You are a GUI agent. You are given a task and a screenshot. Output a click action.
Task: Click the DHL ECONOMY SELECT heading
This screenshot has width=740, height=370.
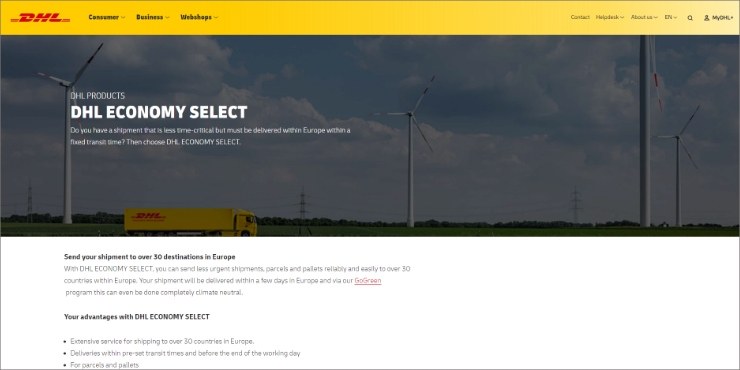[x=159, y=112]
